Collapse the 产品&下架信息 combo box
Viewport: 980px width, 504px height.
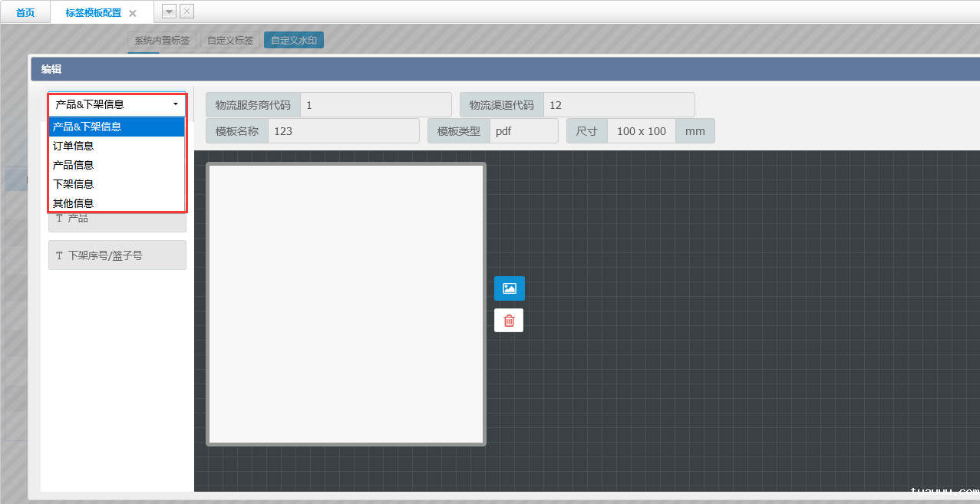tap(117, 104)
